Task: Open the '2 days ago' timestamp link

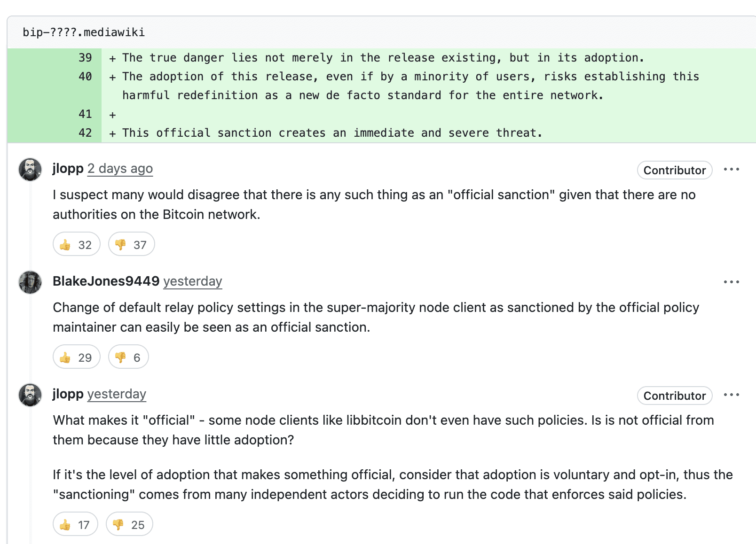Action: [120, 169]
